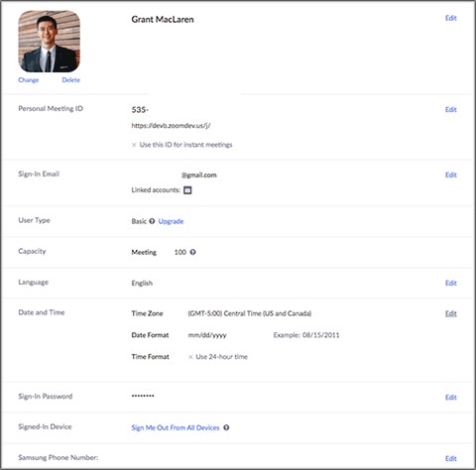Click the masked sign-in password dots
The width and height of the screenshot is (476, 470).
click(x=143, y=396)
